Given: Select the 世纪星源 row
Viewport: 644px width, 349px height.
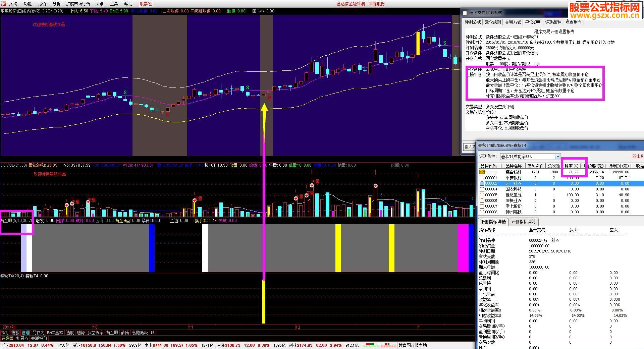Looking at the screenshot, I should [x=561, y=195].
